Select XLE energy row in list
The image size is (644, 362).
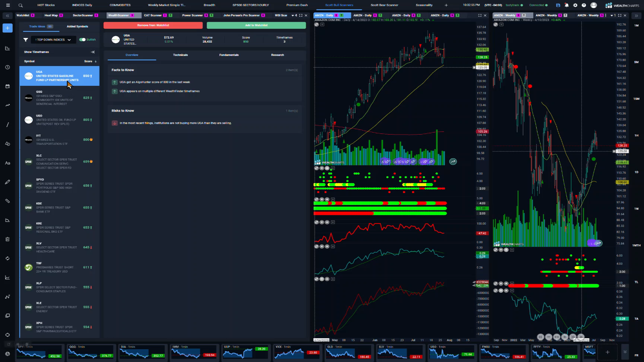pos(59,307)
